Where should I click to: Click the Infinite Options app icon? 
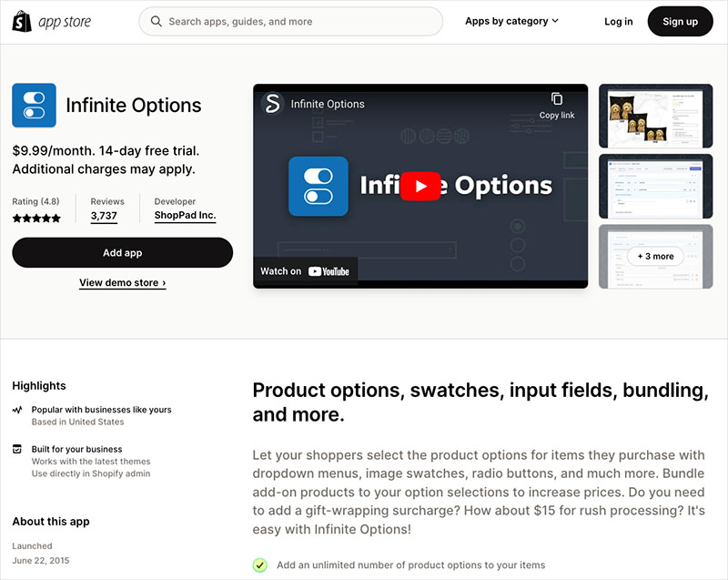34,106
